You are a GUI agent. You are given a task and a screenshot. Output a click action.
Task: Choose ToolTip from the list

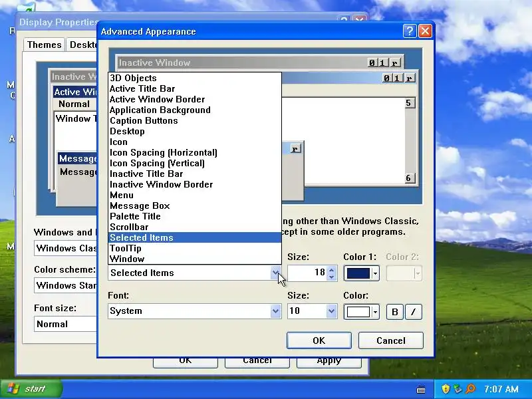[x=195, y=248]
